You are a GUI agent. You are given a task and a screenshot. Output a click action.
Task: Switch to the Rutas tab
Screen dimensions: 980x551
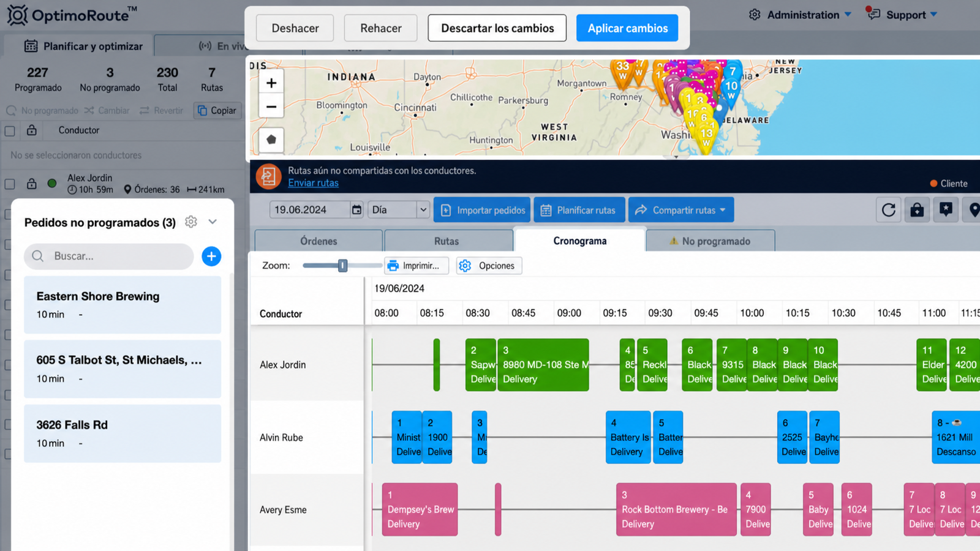[447, 241]
